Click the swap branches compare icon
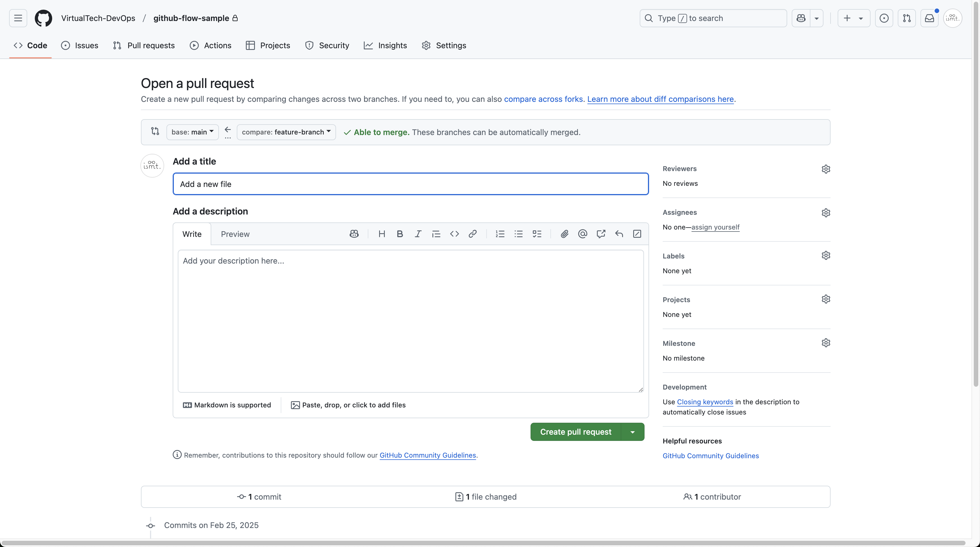 pos(155,131)
